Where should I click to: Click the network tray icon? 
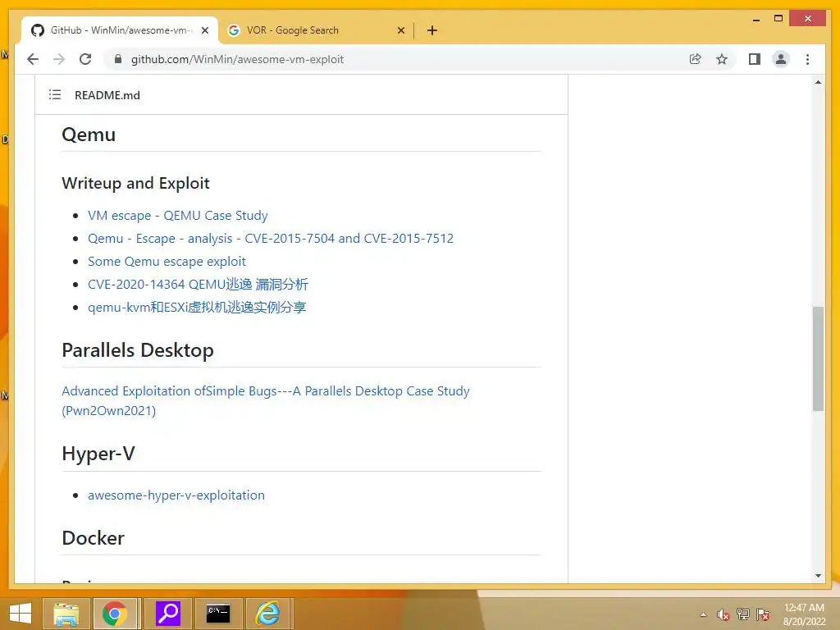(x=743, y=614)
